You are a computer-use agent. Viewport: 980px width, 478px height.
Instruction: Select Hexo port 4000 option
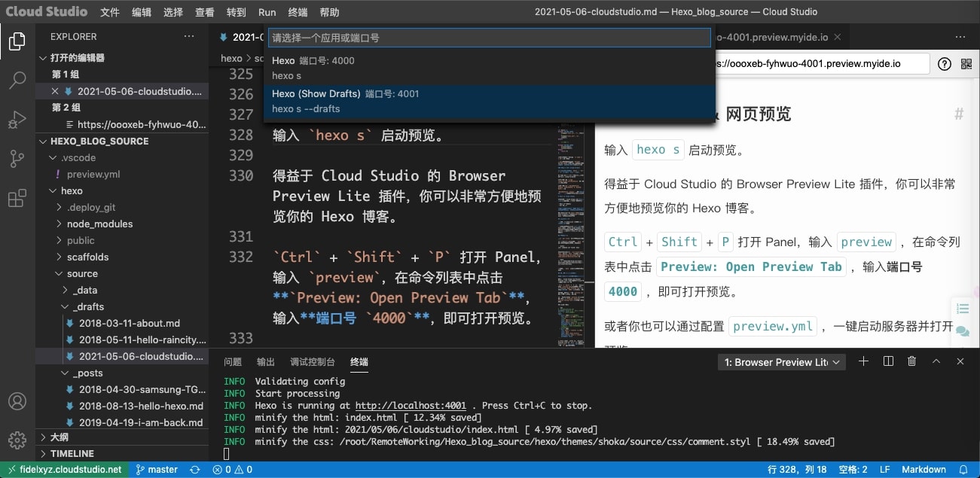(489, 68)
